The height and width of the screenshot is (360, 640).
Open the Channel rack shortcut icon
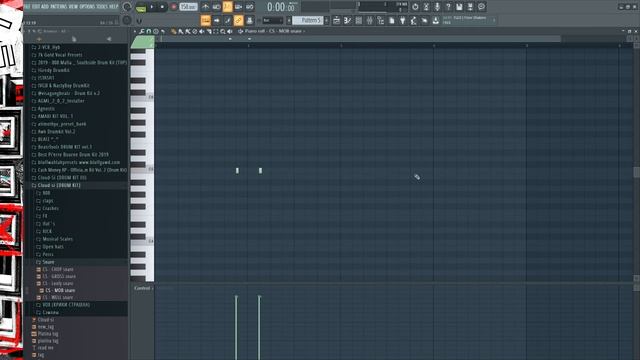[x=358, y=20]
